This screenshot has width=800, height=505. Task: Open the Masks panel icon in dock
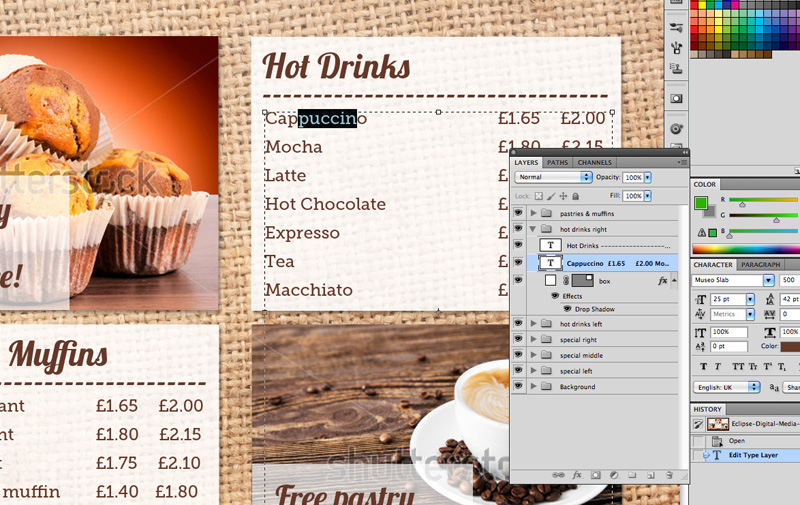(676, 98)
